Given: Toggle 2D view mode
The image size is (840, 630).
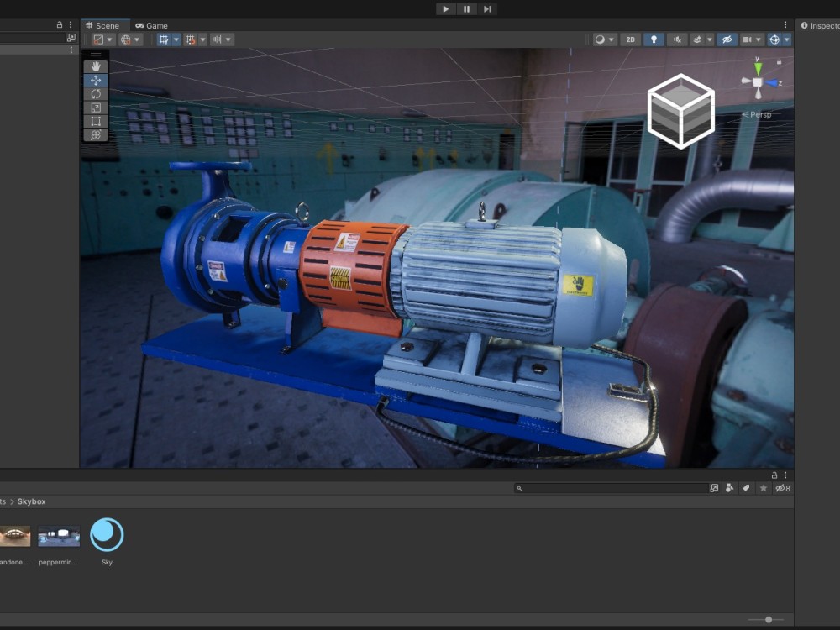Looking at the screenshot, I should point(631,39).
